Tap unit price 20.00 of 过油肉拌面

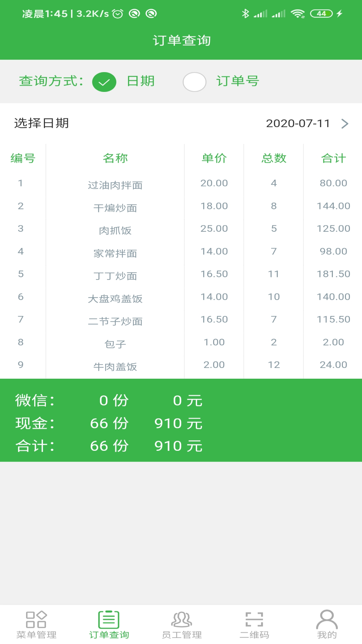214,183
